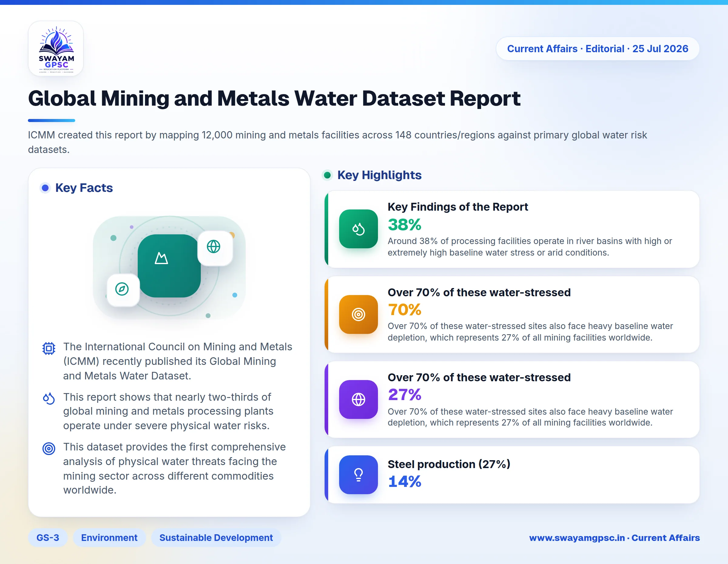Viewport: 728px width, 564px height.
Task: Click the Key Findings of the Report title
Action: click(458, 207)
